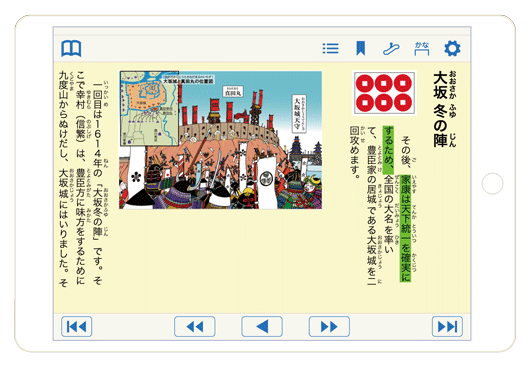Tap the tablet home button
This screenshot has width=530, height=367.
click(492, 184)
